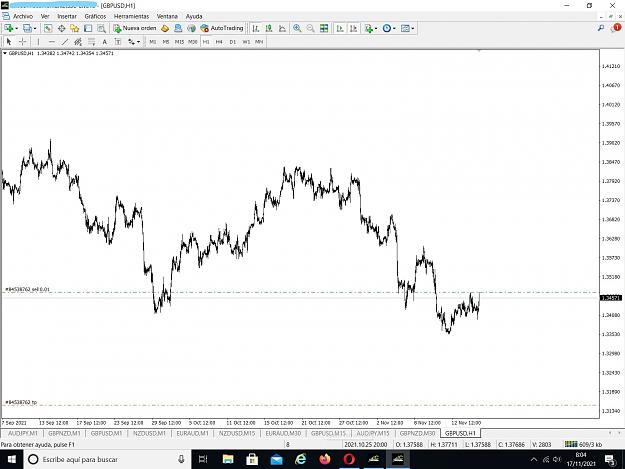Open Firefox from the taskbar
The image size is (625, 469).
[325, 459]
